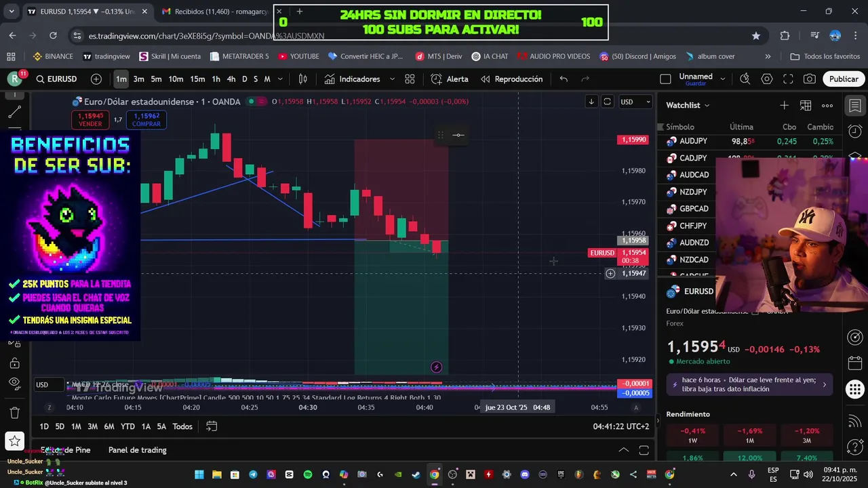Click the lightning event marker on the chart
868x488 pixels.
(436, 367)
